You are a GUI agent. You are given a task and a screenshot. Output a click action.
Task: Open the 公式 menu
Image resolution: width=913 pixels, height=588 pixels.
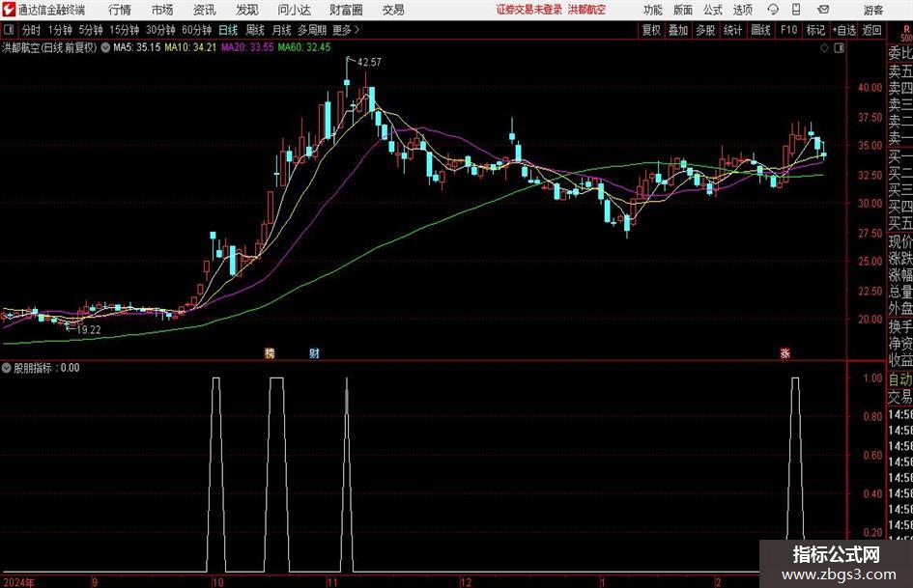click(713, 10)
